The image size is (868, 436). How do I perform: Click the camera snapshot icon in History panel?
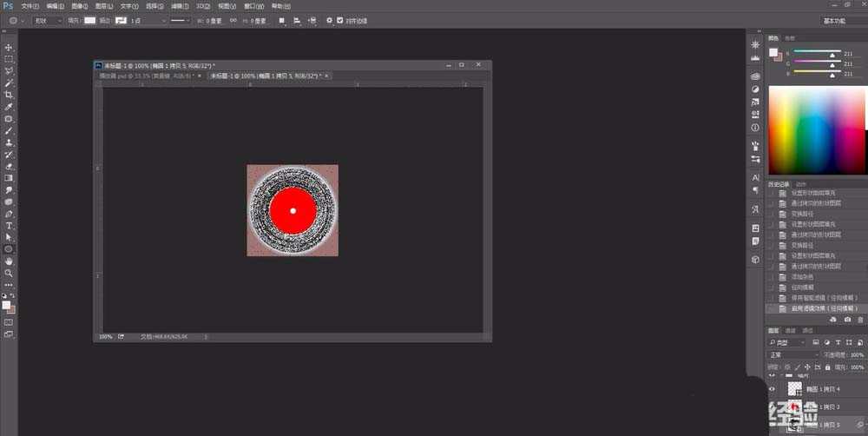(848, 320)
